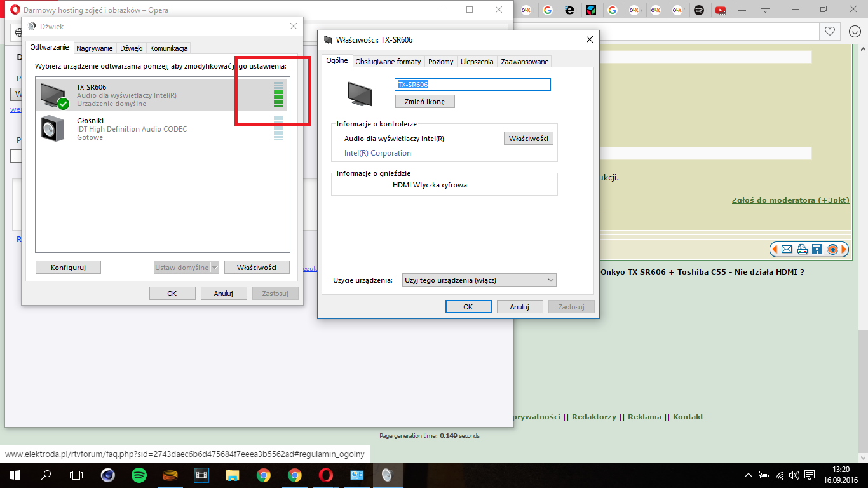Click the Konfiguruj button
This screenshot has height=488, width=868.
pos(68,268)
